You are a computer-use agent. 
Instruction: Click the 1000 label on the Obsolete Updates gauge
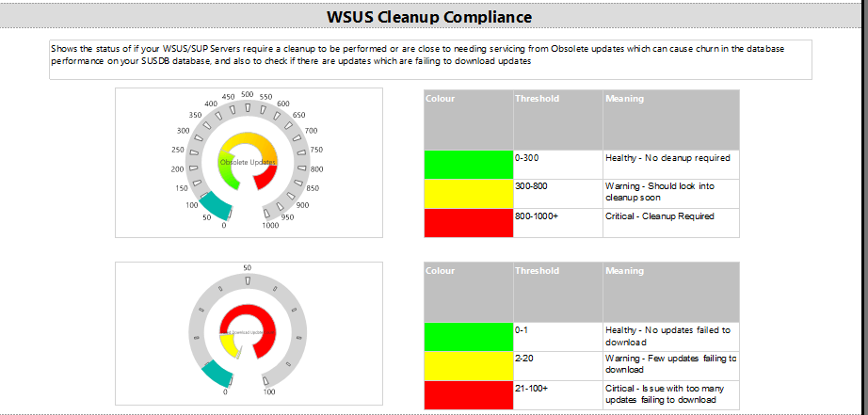270,226
